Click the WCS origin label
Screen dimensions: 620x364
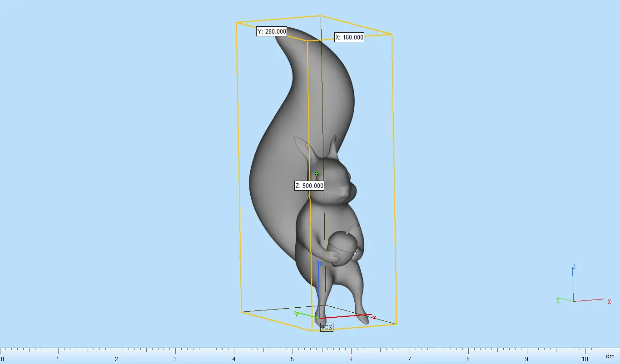(x=327, y=327)
